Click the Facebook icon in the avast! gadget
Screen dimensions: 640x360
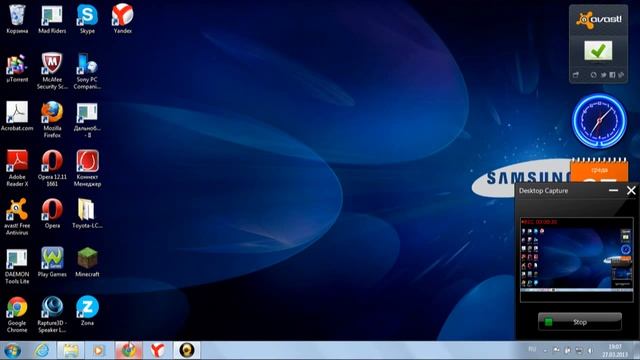click(612, 75)
